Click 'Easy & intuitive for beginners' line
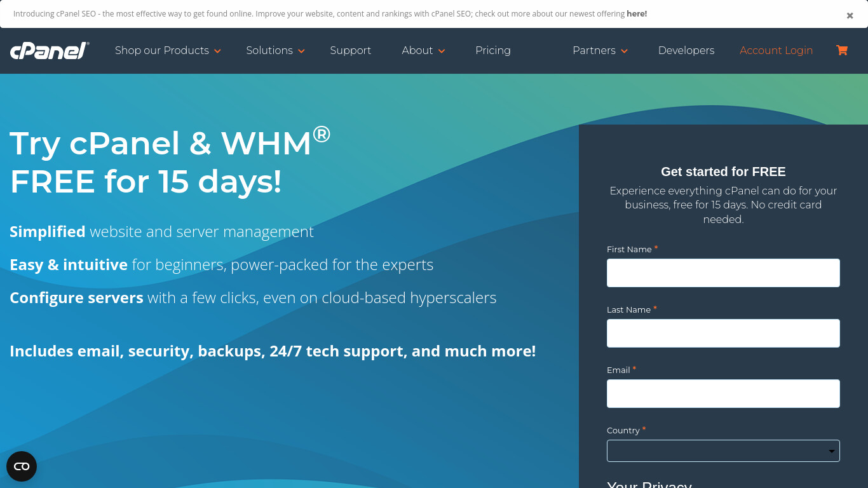 (221, 265)
